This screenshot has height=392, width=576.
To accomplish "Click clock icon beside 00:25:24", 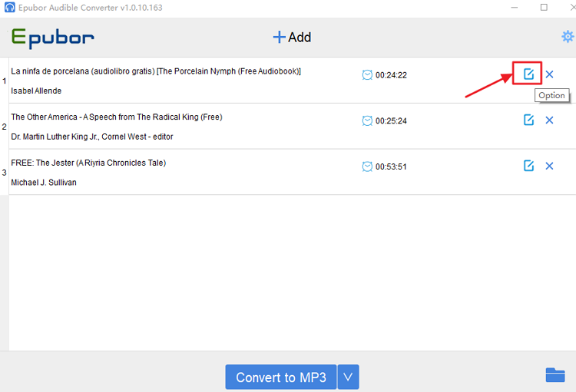I will (x=367, y=120).
